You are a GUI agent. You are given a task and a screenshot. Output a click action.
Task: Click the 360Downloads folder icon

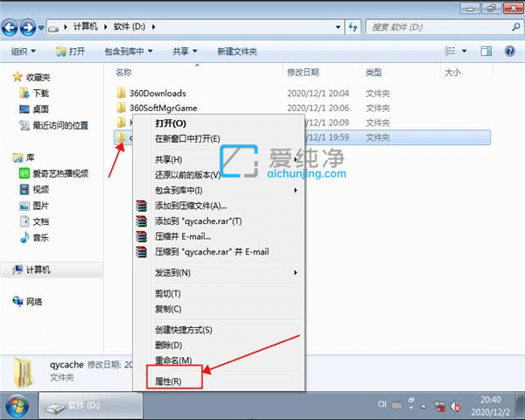click(122, 93)
